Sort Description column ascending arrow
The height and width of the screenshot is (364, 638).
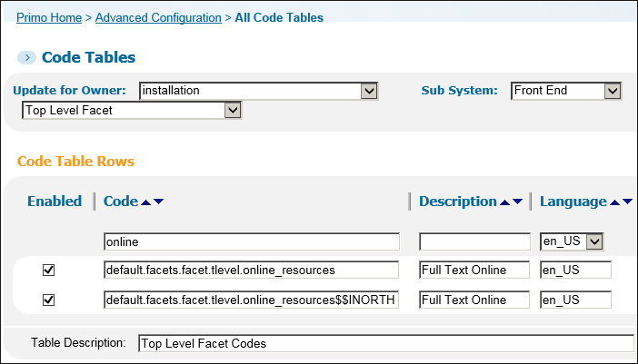click(x=504, y=202)
